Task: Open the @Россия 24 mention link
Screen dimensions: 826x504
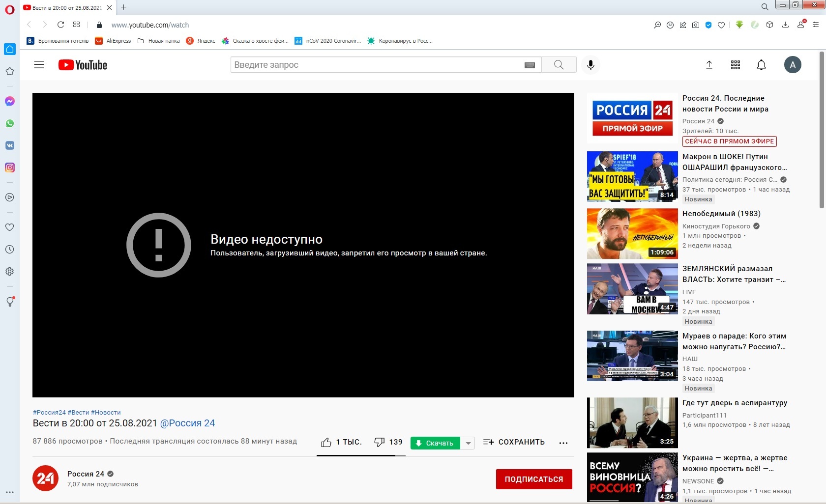Action: pyautogui.click(x=187, y=423)
